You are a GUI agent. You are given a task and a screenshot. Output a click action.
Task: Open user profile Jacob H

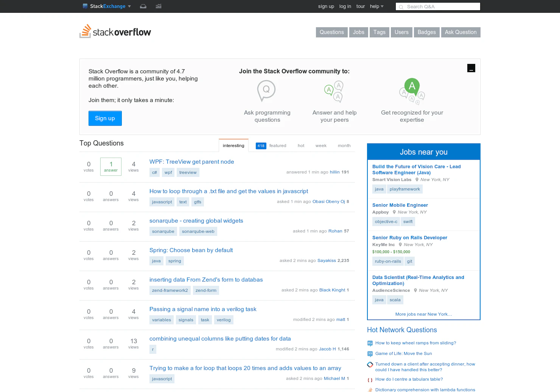point(327,349)
